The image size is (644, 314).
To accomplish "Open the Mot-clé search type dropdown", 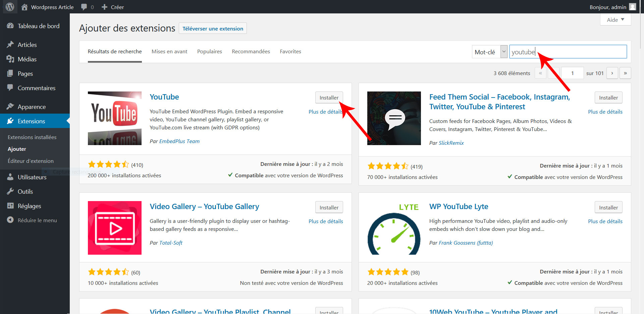I will 490,52.
